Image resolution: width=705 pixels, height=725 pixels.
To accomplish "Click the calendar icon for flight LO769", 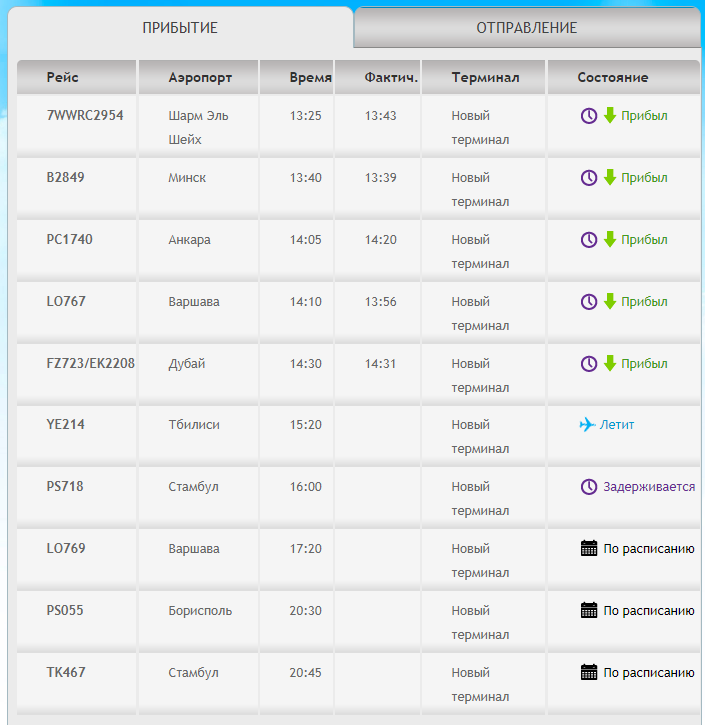I will [x=589, y=548].
